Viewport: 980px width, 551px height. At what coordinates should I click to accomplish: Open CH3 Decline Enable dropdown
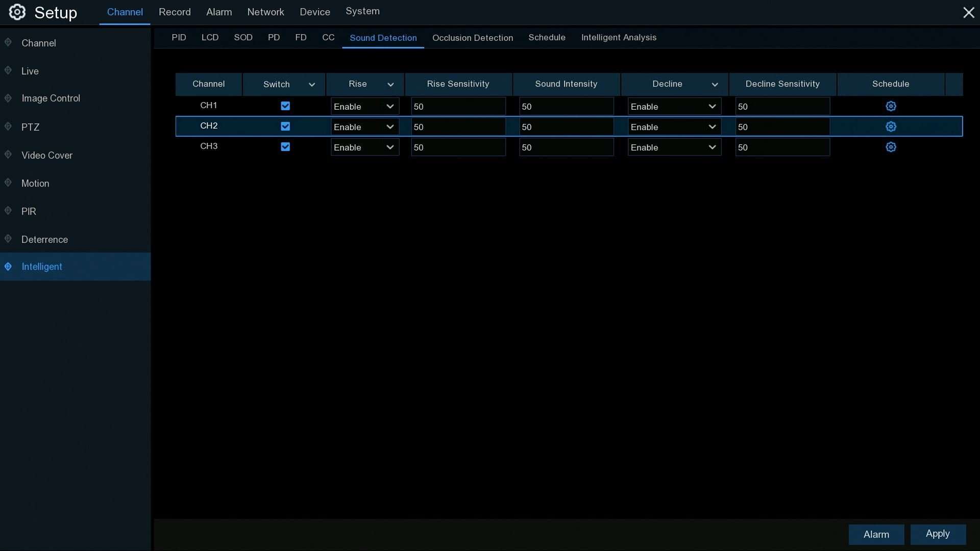click(674, 147)
